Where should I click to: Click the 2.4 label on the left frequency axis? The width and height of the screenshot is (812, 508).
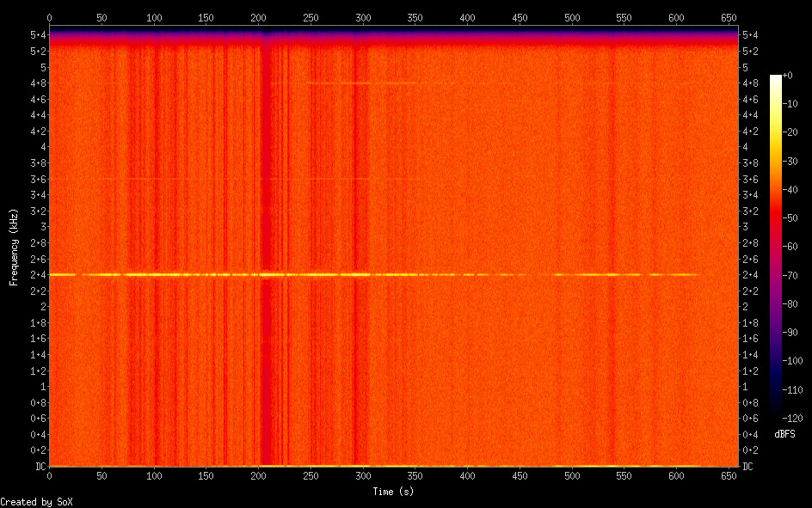(37, 274)
